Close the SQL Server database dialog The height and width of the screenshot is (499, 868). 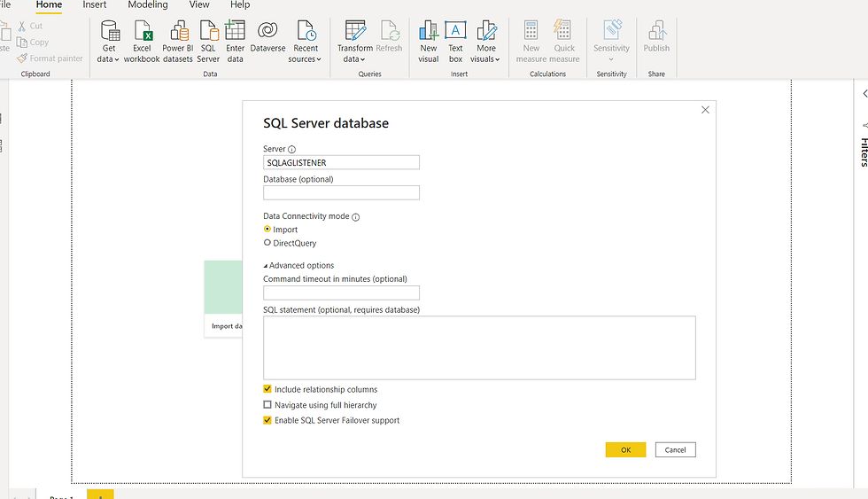705,110
